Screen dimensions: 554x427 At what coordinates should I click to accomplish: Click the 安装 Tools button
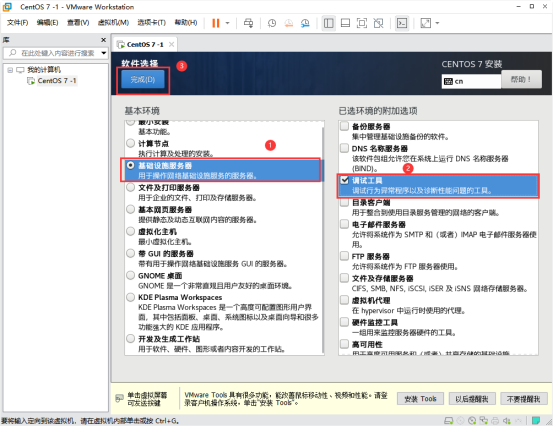pyautogui.click(x=420, y=399)
